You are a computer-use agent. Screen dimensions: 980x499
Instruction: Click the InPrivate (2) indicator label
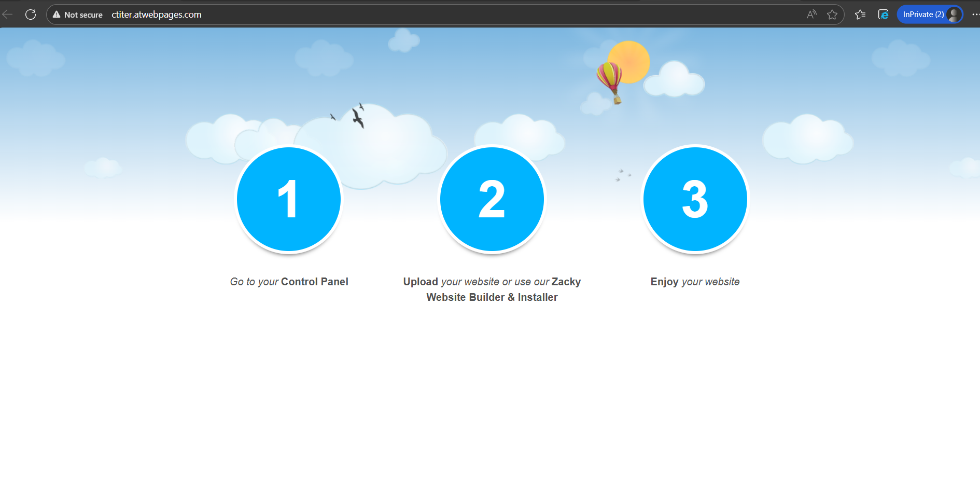[x=923, y=15]
